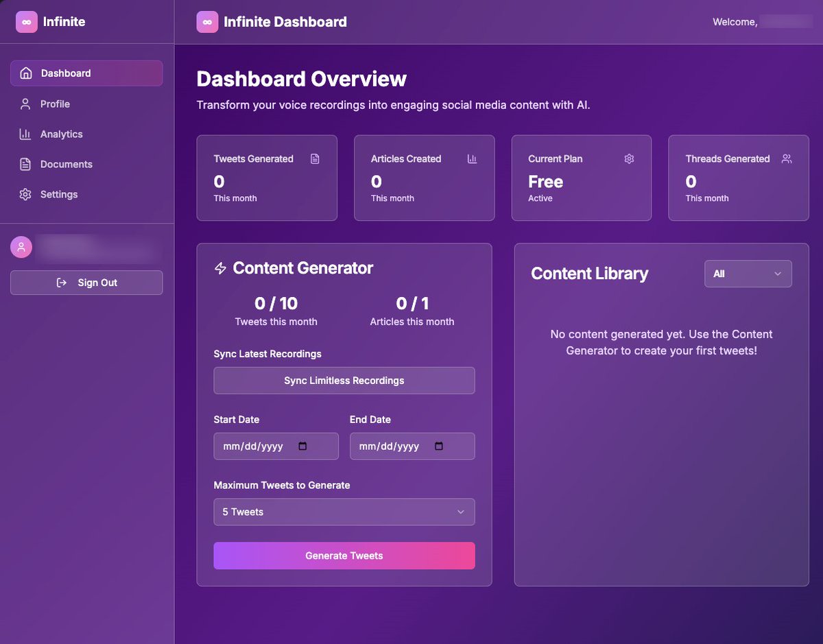Click the Tweets Generated stat card
Viewport: 823px width, 644px height.
[267, 178]
